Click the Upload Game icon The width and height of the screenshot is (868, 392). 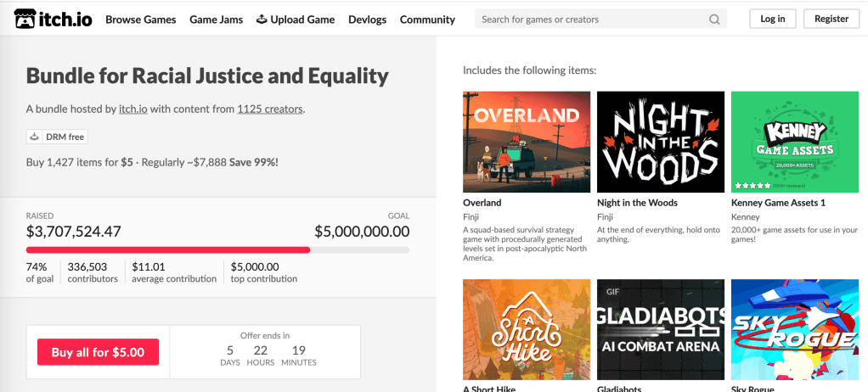[262, 20]
